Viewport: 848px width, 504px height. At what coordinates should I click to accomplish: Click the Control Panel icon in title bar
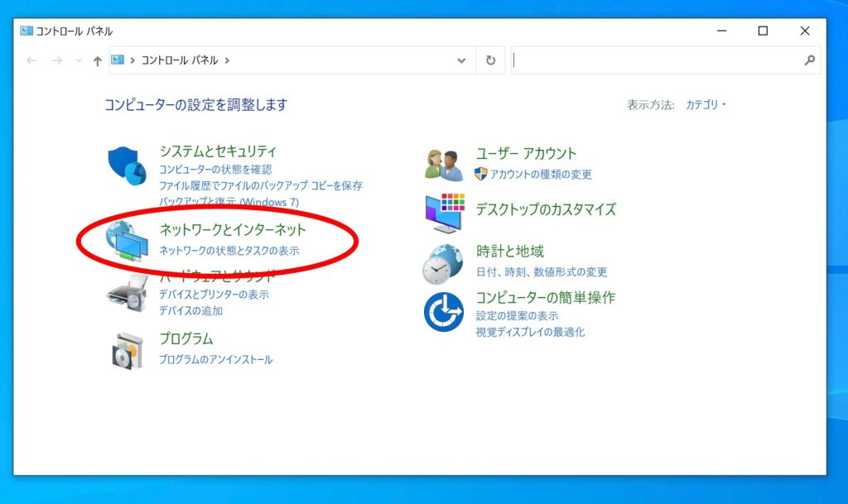tap(26, 31)
